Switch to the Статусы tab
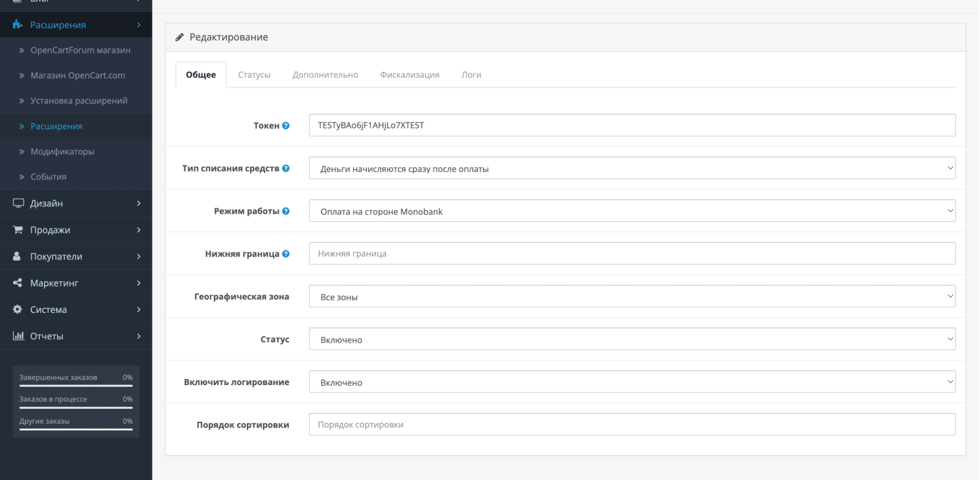The height and width of the screenshot is (480, 980). (x=254, y=75)
